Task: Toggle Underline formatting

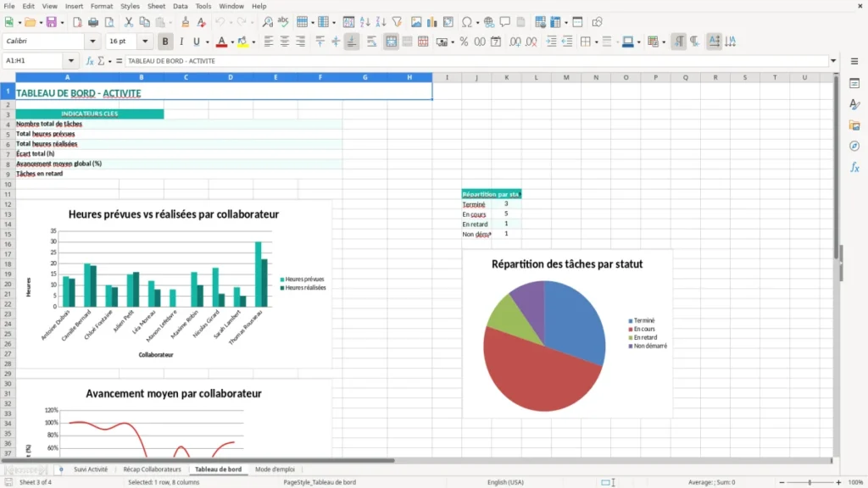Action: click(196, 42)
